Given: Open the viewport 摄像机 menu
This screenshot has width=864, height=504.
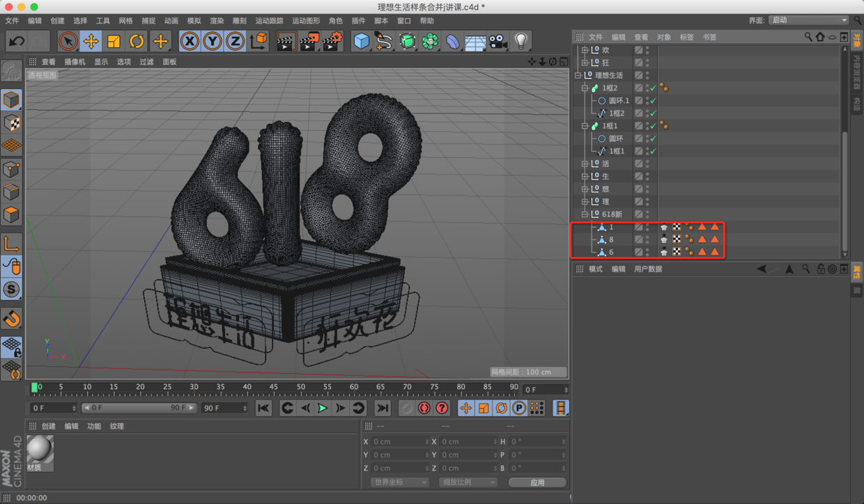Looking at the screenshot, I should [x=75, y=62].
